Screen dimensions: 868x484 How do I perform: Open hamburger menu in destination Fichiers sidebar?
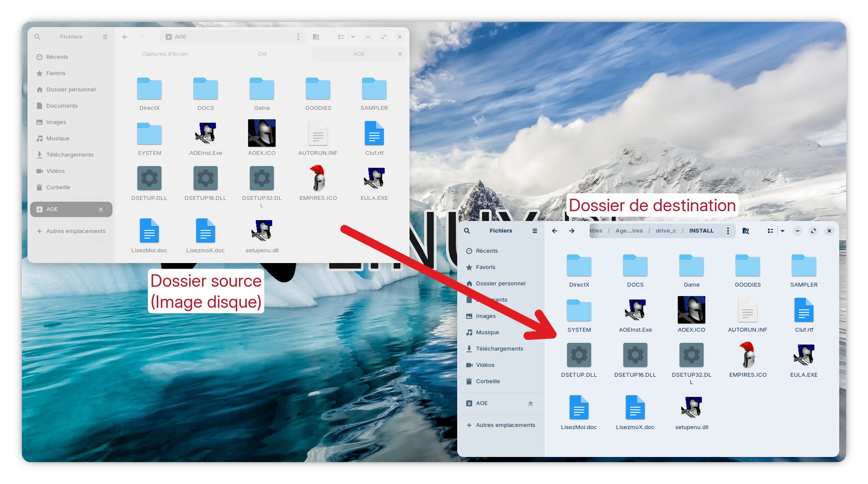coord(535,231)
